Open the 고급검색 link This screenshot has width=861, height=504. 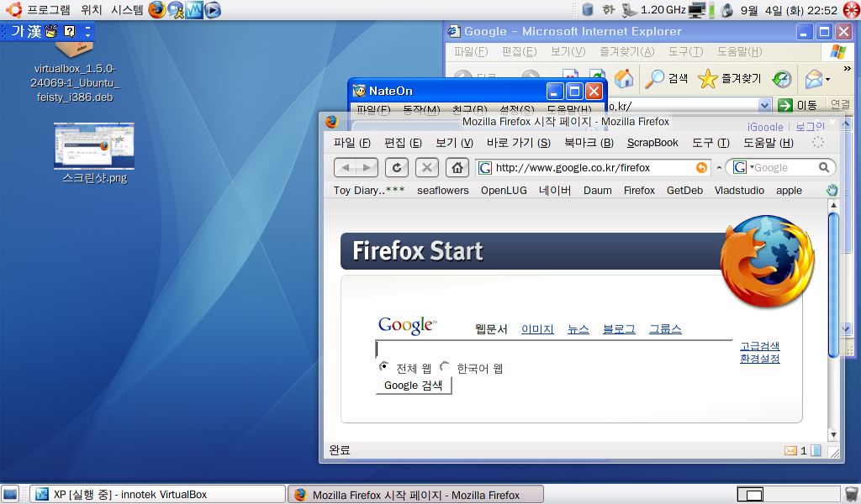759,346
